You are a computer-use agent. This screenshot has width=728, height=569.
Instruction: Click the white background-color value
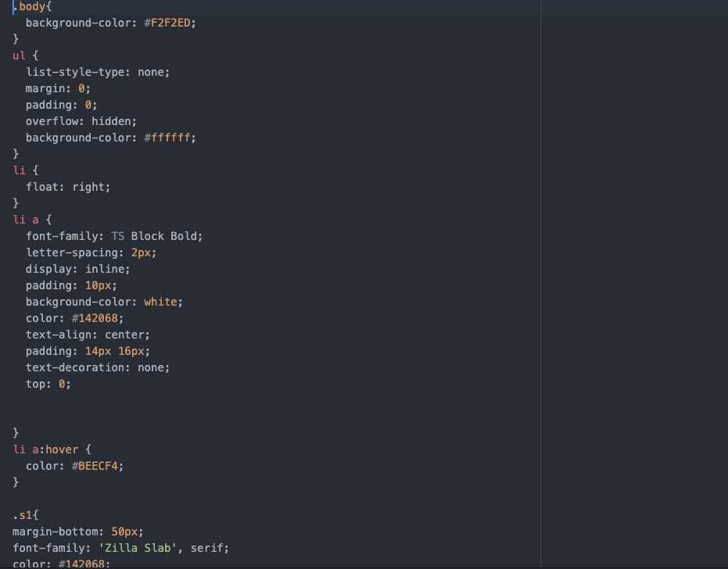[x=160, y=302]
